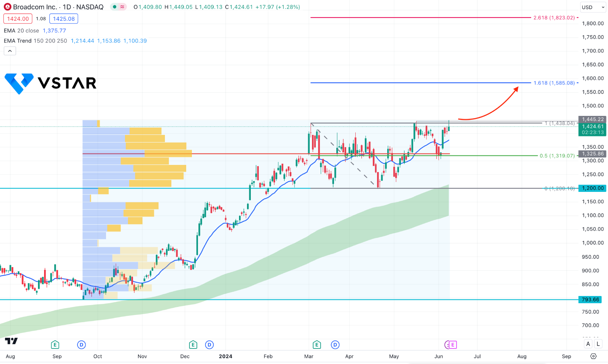Click the 1,800.00 price axis tick

tap(593, 23)
